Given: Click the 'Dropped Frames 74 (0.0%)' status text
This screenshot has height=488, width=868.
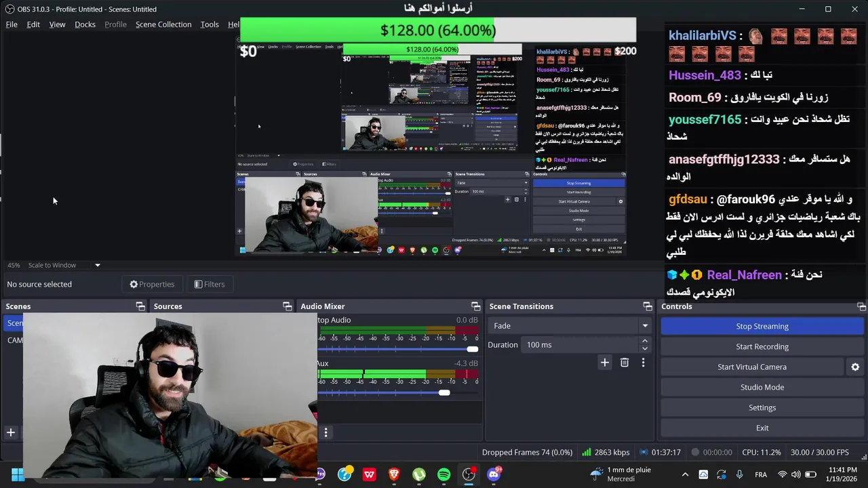Looking at the screenshot, I should click(x=527, y=452).
